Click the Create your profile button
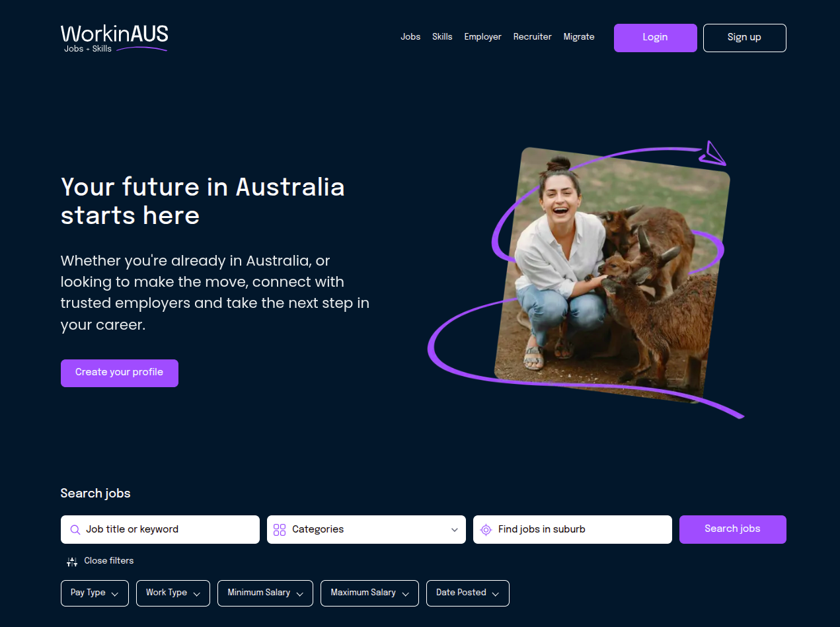840x627 pixels. (120, 373)
